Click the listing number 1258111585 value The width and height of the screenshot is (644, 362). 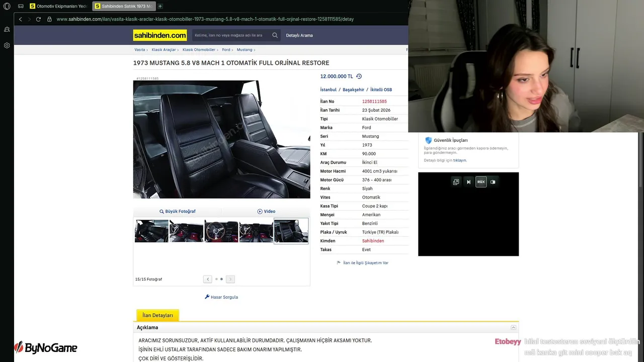[x=374, y=102]
